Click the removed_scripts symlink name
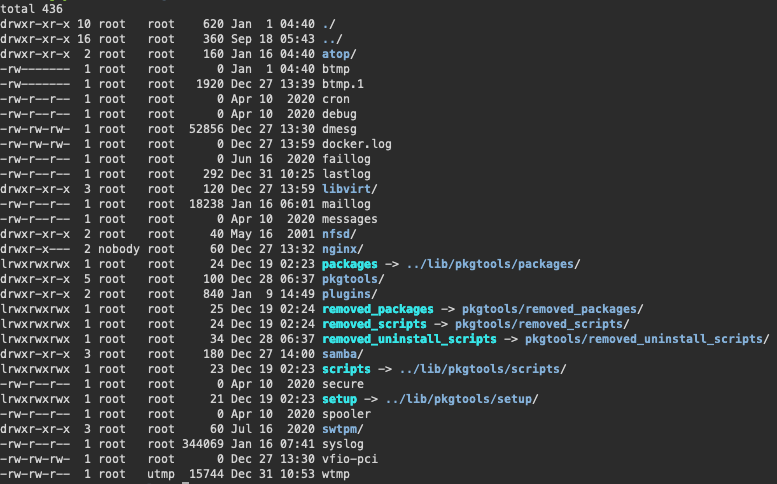The height and width of the screenshot is (484, 777). (374, 324)
